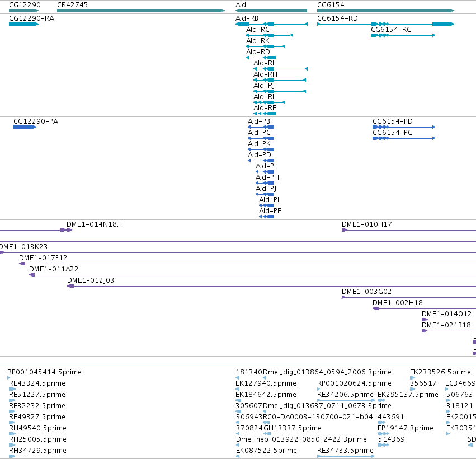Viewport: 476px width, 459px height.
Task: Select EST EK087522.5prime label
Action: (266, 451)
